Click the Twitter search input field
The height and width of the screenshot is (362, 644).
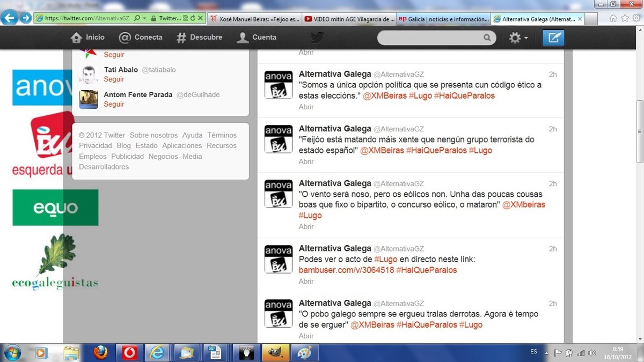coord(429,38)
